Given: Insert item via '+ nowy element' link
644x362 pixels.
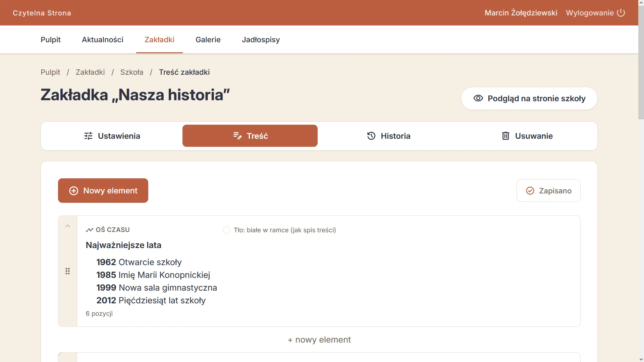Looking at the screenshot, I should (x=319, y=340).
